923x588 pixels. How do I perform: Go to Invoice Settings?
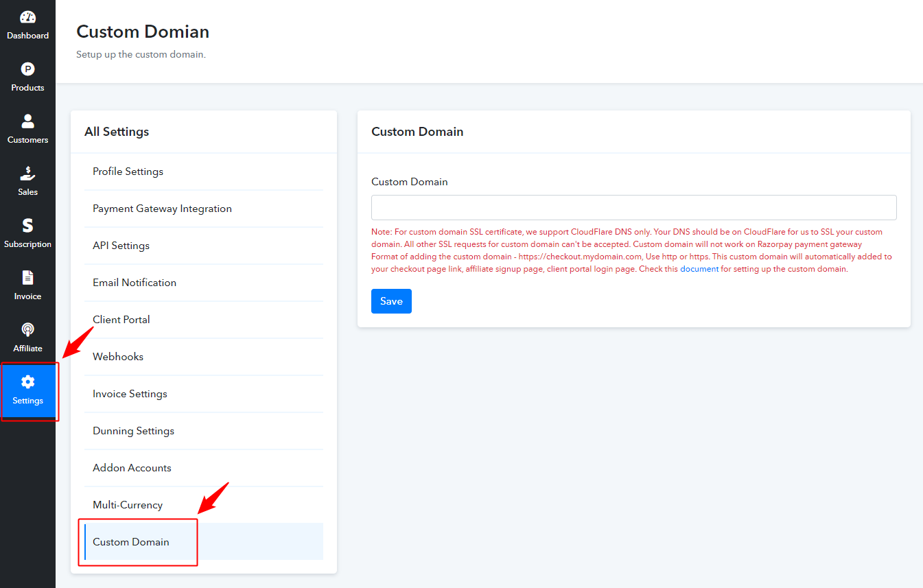(203, 394)
